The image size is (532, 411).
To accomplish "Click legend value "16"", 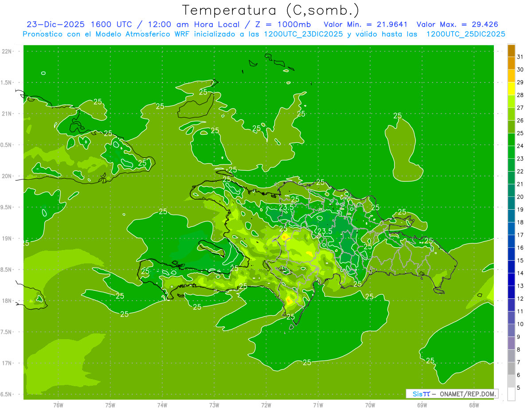I will 520,248.
